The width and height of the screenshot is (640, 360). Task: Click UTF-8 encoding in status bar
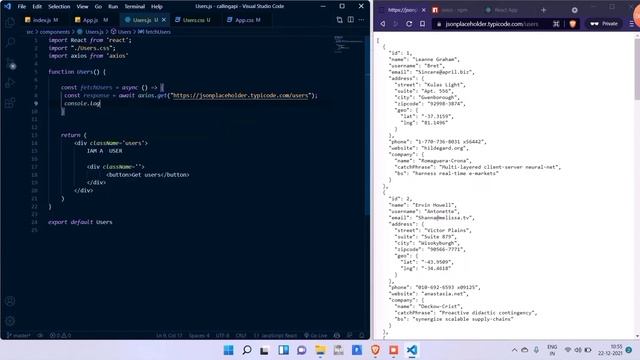click(222, 336)
